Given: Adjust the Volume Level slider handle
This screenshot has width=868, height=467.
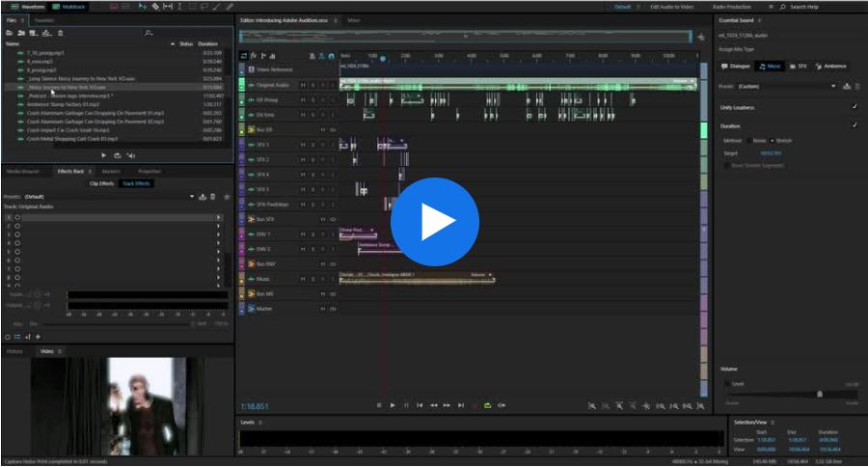Looking at the screenshot, I should (820, 394).
